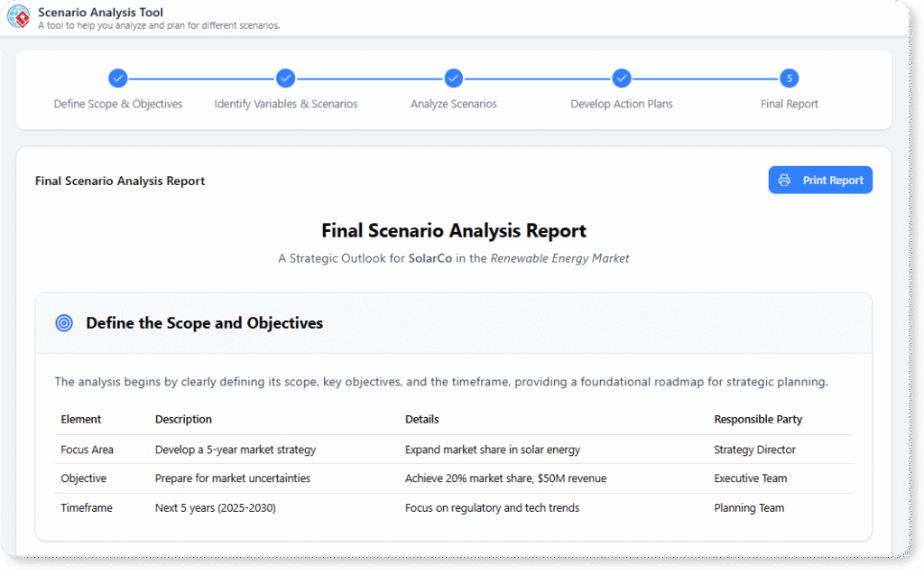Click the Analyze Scenarios step label
The height and width of the screenshot is (576, 924).
pyautogui.click(x=453, y=104)
